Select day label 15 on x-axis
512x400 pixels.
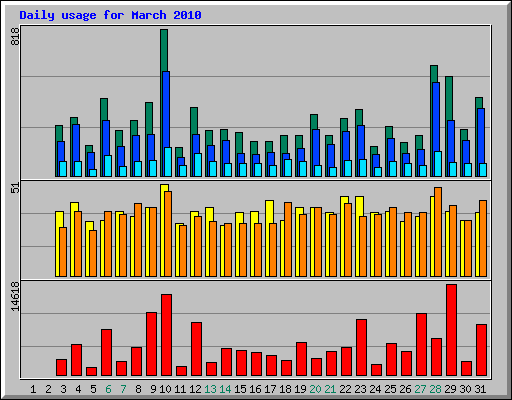tap(240, 389)
